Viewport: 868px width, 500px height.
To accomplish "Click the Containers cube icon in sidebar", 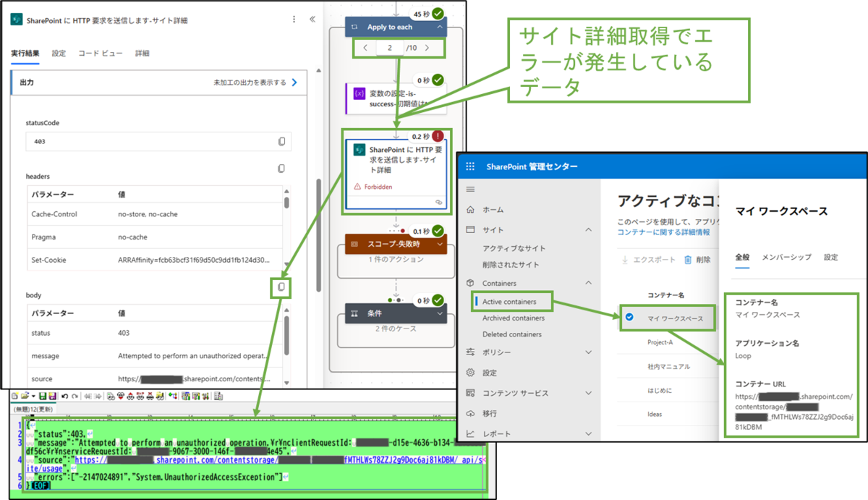I will [471, 283].
